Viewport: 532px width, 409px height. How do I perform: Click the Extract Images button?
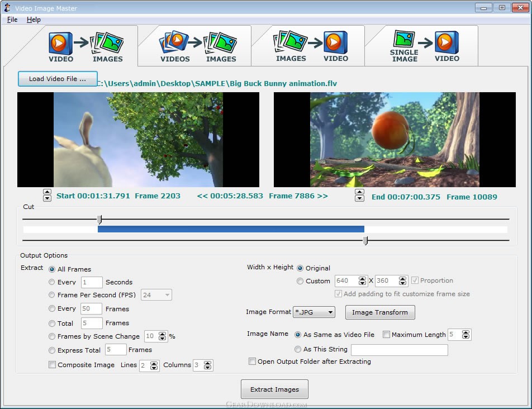(x=274, y=389)
